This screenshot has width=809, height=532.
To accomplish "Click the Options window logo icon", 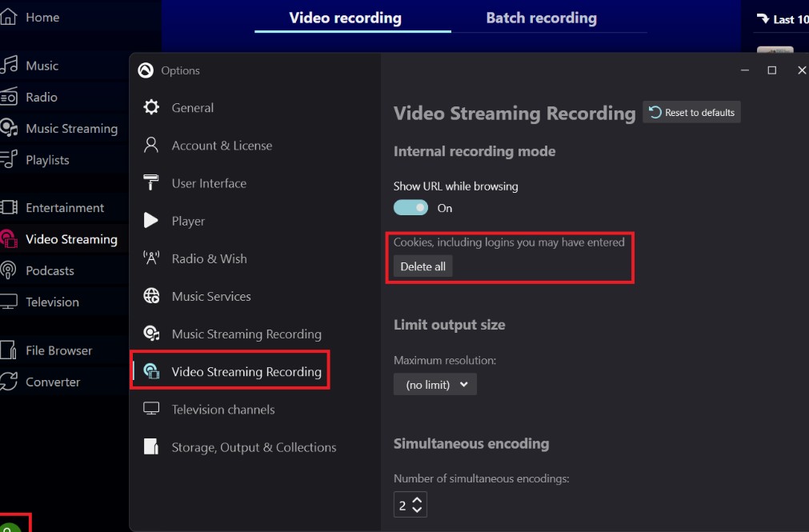I will point(146,70).
